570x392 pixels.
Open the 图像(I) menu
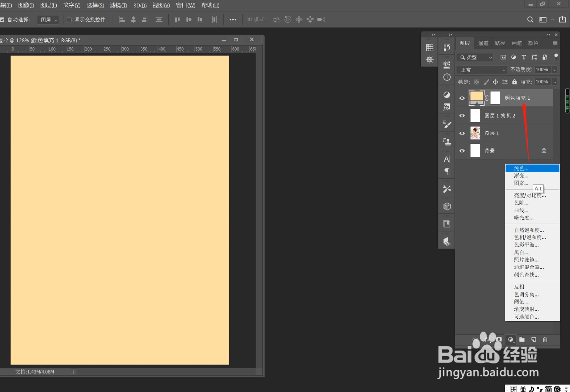pyautogui.click(x=26, y=5)
